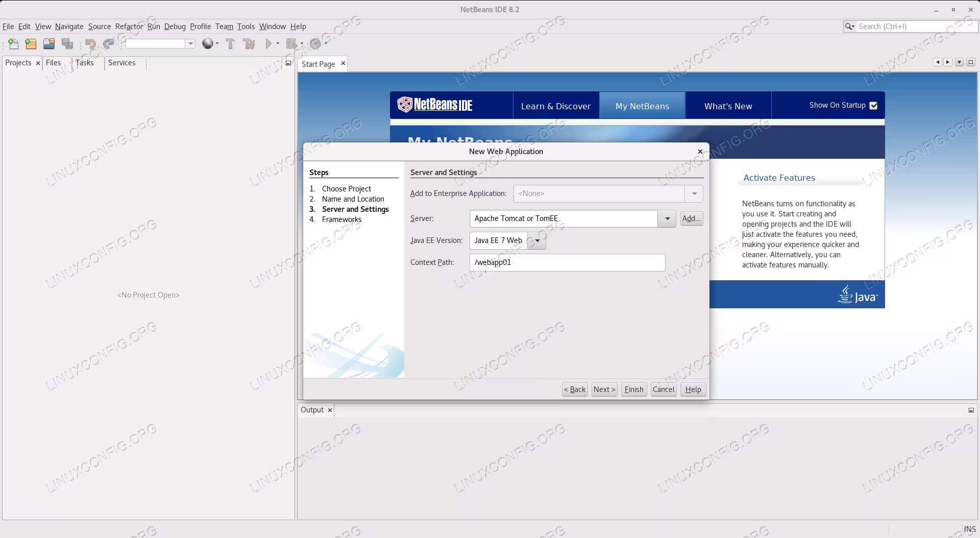The width and height of the screenshot is (980, 538).
Task: Select the My NetBeans tab
Action: coord(642,106)
